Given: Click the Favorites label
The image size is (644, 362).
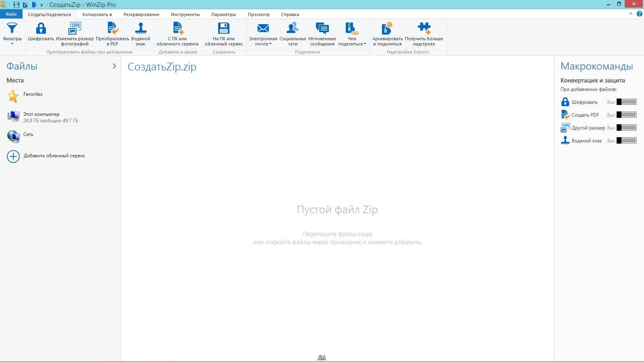Looking at the screenshot, I should point(33,94).
